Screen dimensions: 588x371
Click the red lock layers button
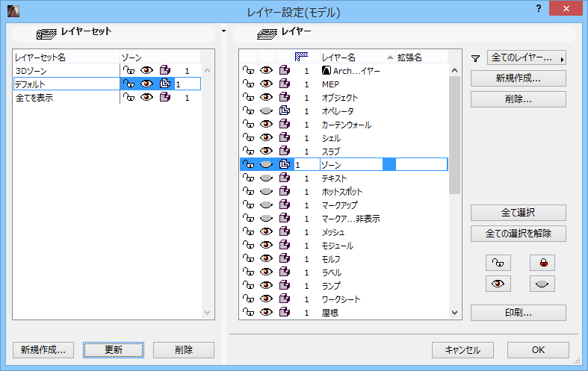(x=542, y=263)
